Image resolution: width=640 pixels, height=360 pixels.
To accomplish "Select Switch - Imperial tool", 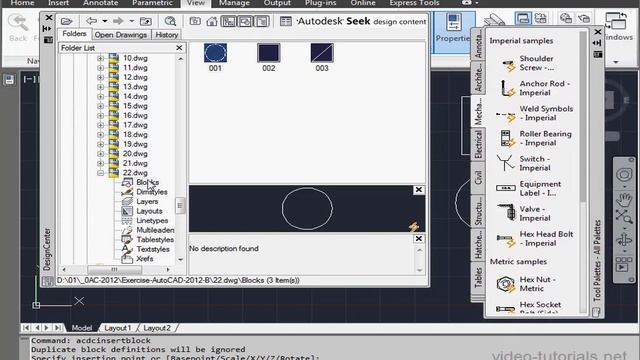I will point(523,163).
